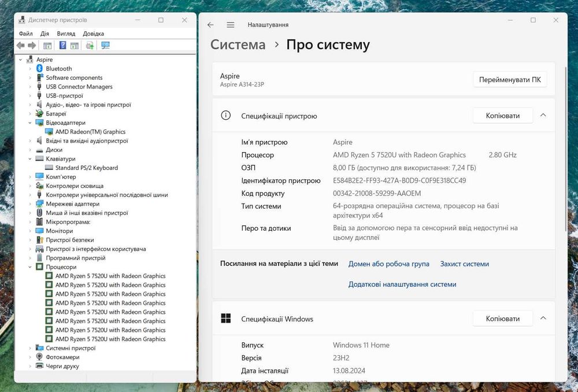
Task: Select the Батареї battery icon
Action: tap(39, 113)
